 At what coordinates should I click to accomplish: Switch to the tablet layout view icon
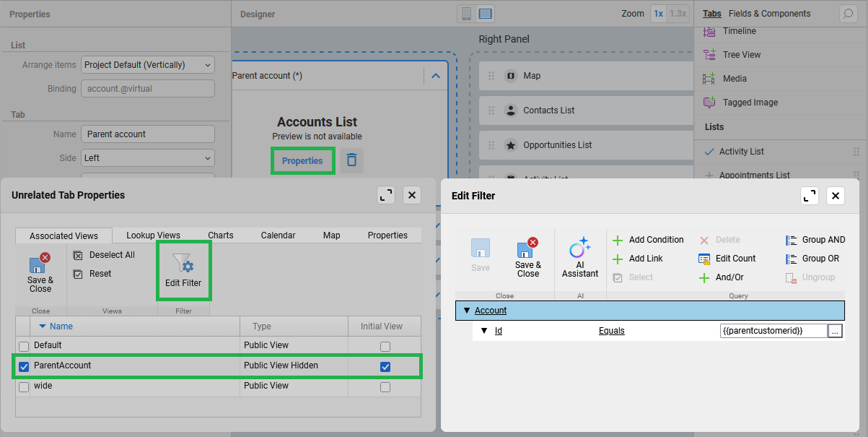[x=486, y=14]
